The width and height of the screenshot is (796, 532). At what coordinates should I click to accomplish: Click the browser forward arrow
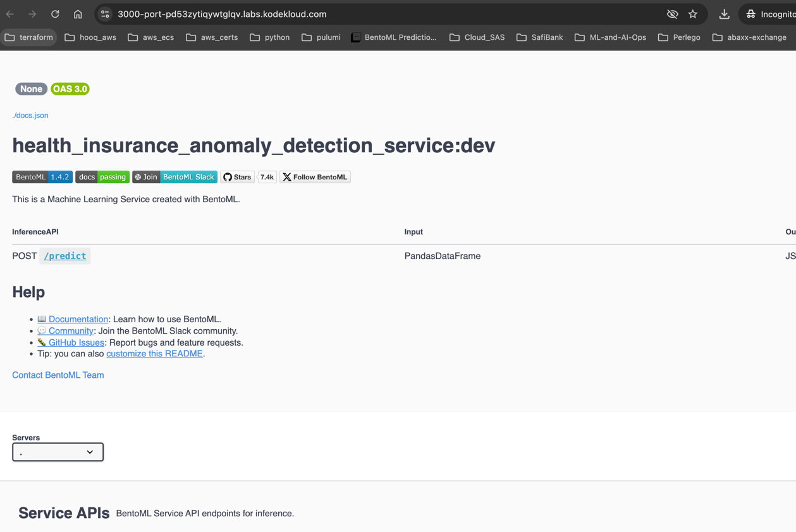pyautogui.click(x=32, y=14)
